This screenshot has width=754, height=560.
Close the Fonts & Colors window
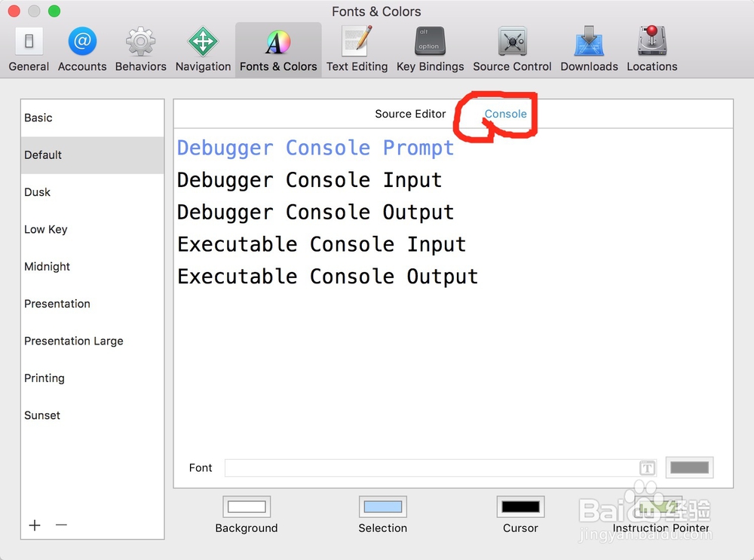click(x=14, y=11)
